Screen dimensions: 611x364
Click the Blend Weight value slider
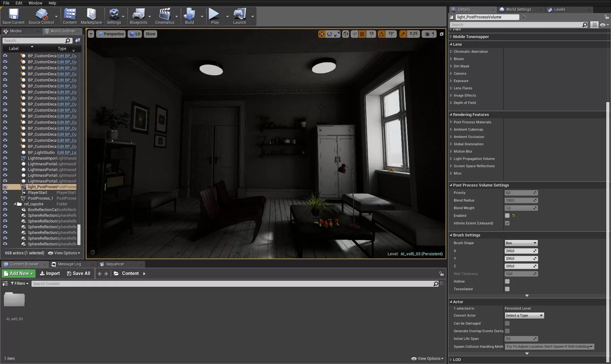tap(519, 208)
